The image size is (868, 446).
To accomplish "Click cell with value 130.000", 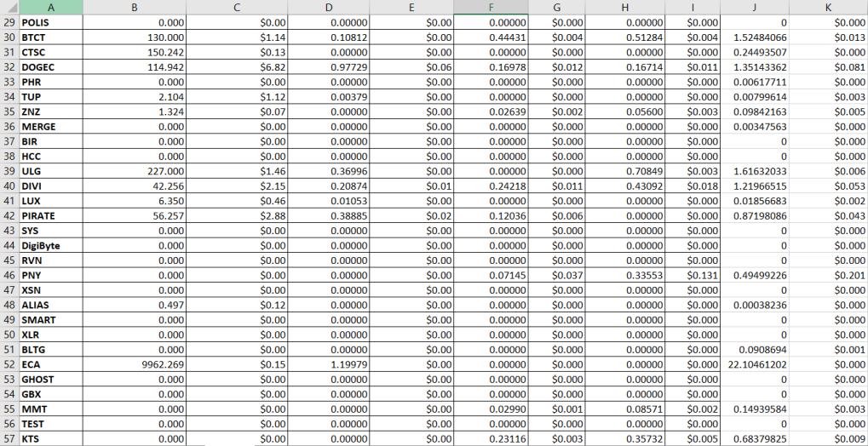I will tap(135, 37).
